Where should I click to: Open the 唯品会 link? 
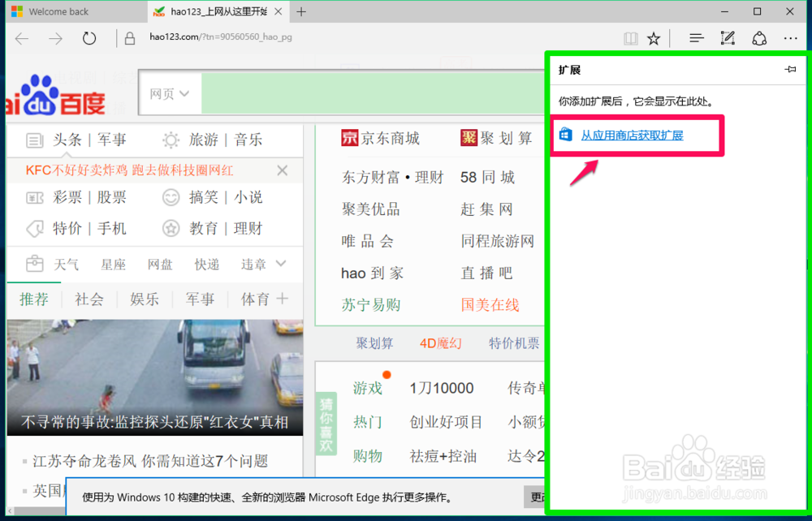[x=367, y=241]
